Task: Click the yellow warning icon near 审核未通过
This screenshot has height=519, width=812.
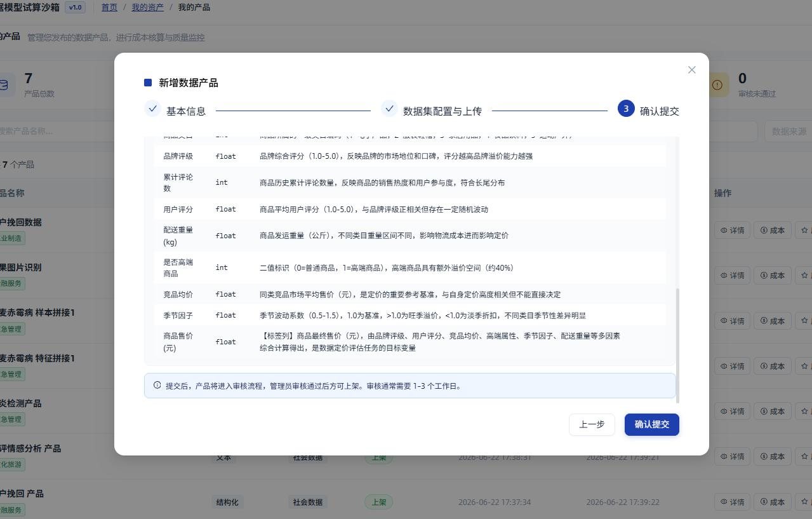Action: (717, 84)
